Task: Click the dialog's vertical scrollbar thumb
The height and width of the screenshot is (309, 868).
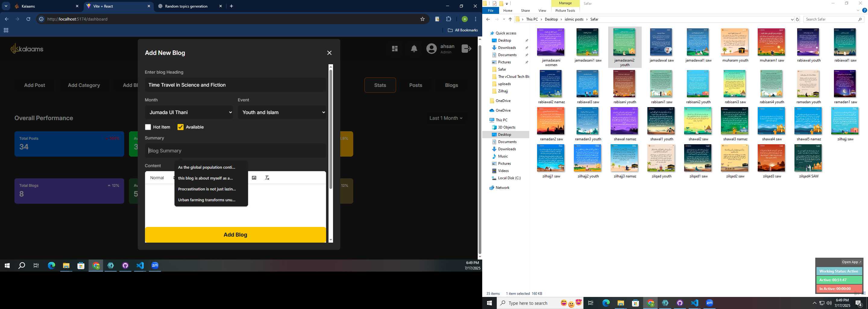Action: pos(331,129)
